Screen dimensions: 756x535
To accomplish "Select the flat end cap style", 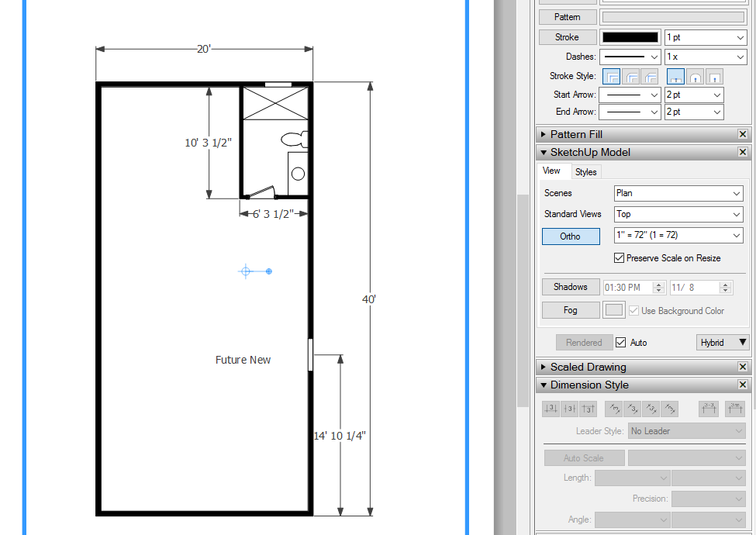I will point(675,77).
